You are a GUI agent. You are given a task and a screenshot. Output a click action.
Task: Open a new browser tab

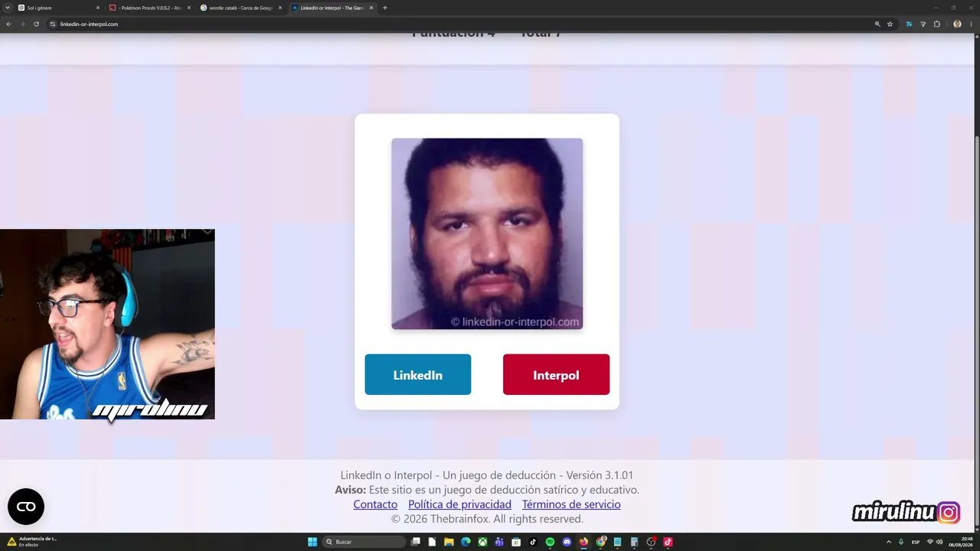click(384, 8)
